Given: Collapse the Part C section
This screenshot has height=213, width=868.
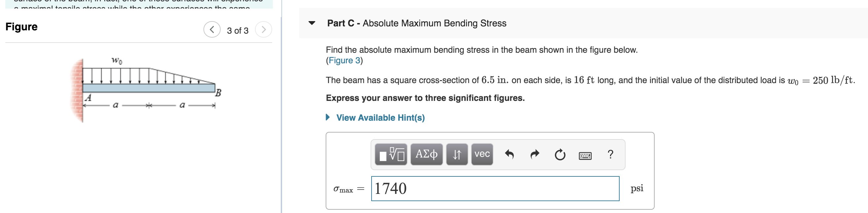Looking at the screenshot, I should click(312, 23).
